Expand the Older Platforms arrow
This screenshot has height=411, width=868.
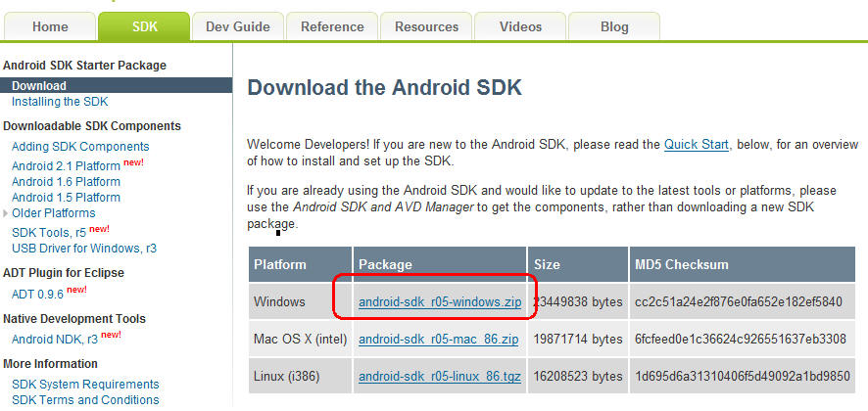[6, 213]
